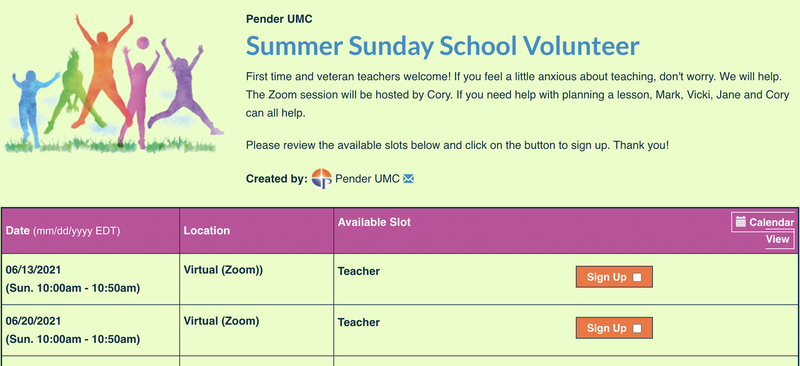Click the Pender UMC round logo icon

[321, 179]
